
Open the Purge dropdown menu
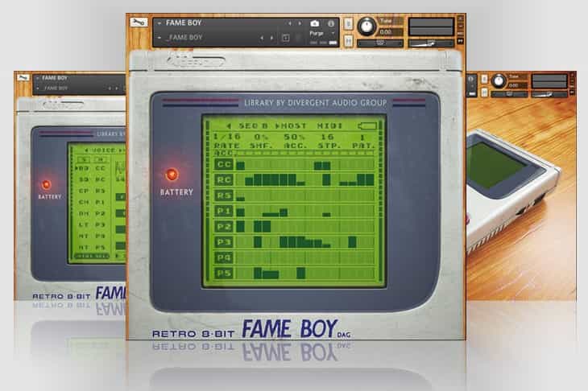(321, 33)
